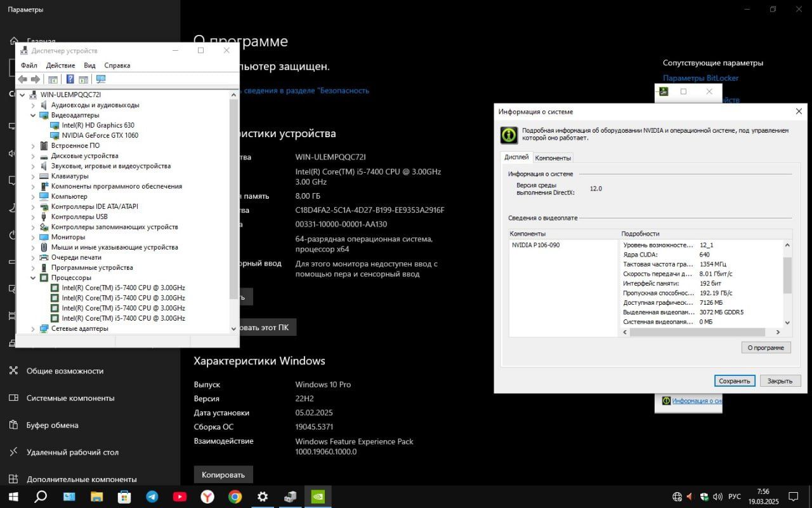Click the details list scroll-down arrow
The height and width of the screenshot is (508, 812).
(787, 323)
